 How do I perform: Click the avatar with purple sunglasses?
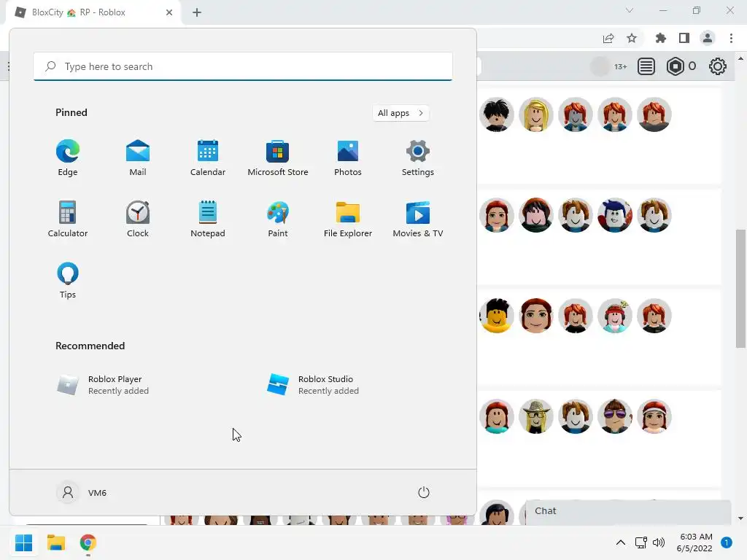coord(614,416)
